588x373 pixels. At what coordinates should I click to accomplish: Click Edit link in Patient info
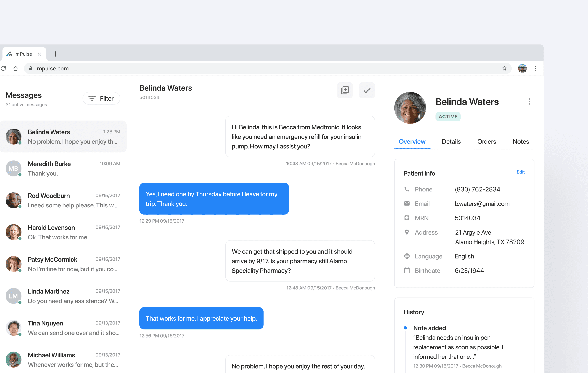pos(520,172)
